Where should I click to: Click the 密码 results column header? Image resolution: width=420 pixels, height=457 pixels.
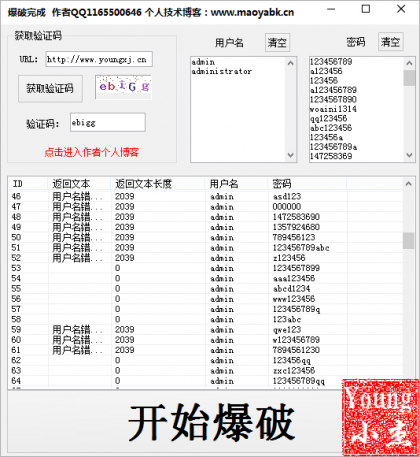(307, 184)
